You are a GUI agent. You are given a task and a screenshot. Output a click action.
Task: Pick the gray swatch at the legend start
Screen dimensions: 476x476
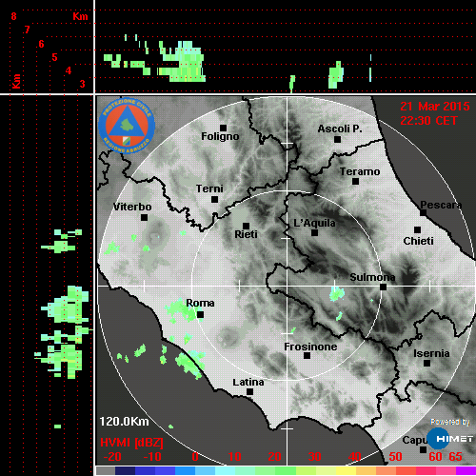click(x=106, y=470)
